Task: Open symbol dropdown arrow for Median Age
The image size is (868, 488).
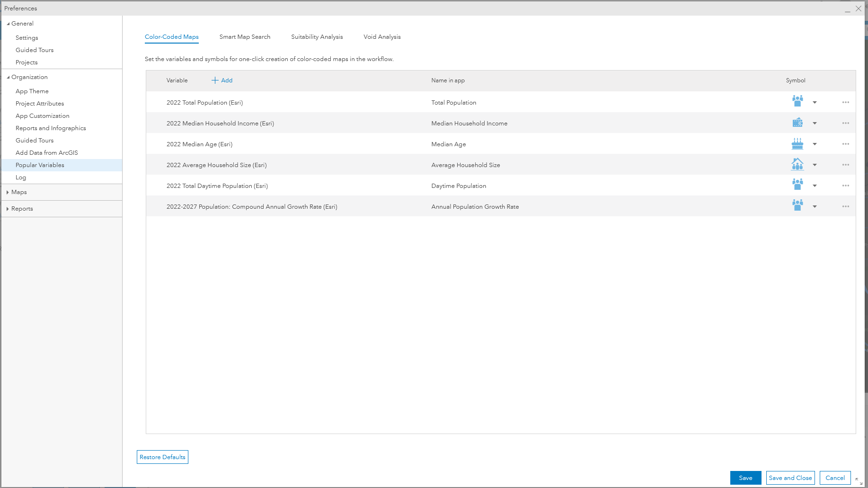Action: [x=815, y=143]
